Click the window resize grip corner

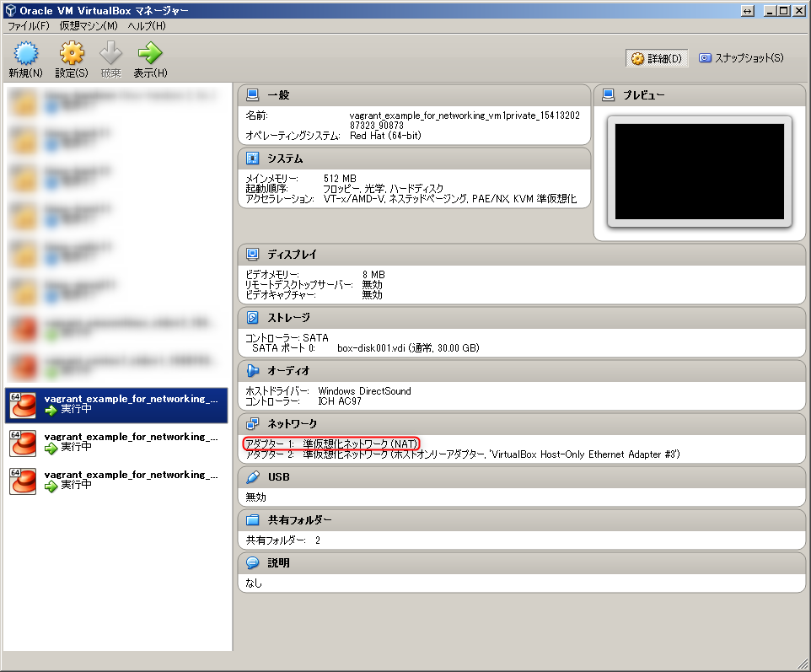pos(803,664)
